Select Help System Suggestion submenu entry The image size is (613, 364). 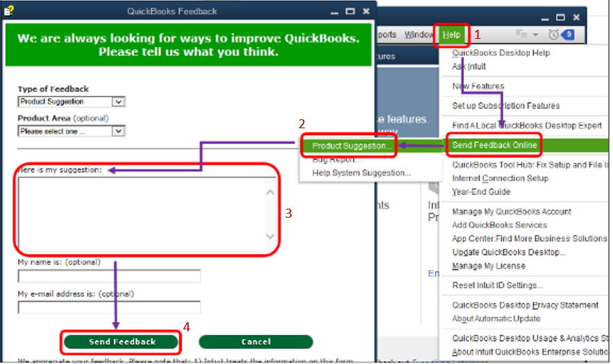coord(361,173)
